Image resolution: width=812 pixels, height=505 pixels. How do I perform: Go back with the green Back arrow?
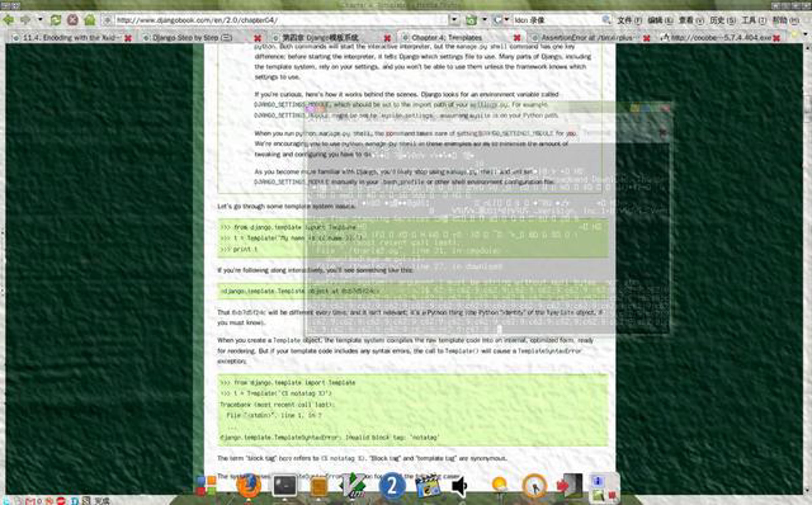coord(8,20)
